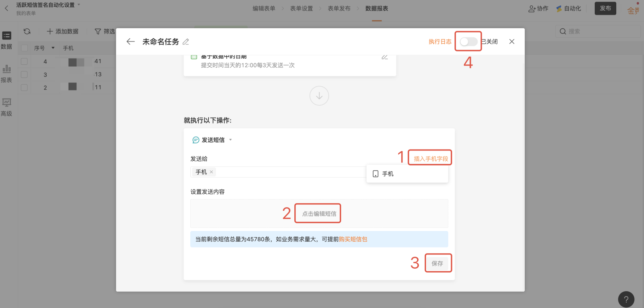Edit the trigger condition card pencil
The height and width of the screenshot is (308, 644).
384,57
